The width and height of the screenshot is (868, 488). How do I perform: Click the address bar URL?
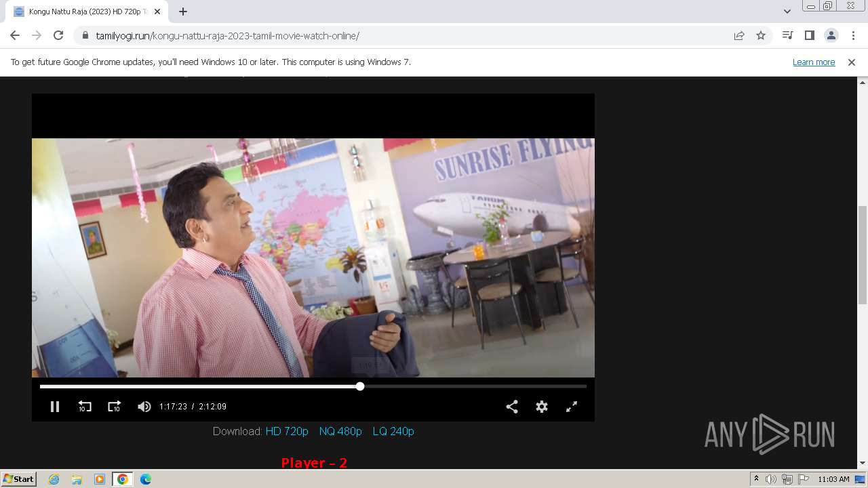point(228,36)
